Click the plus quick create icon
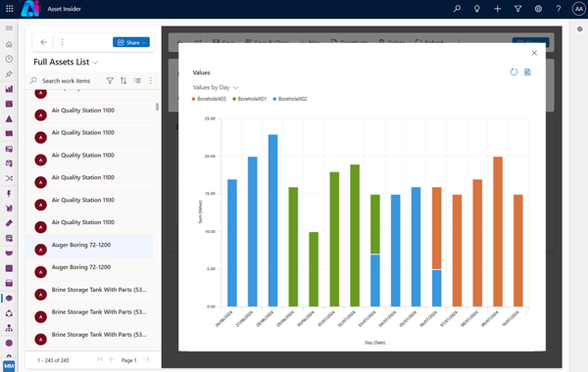Viewport: 588px width, 372px height. coord(497,8)
